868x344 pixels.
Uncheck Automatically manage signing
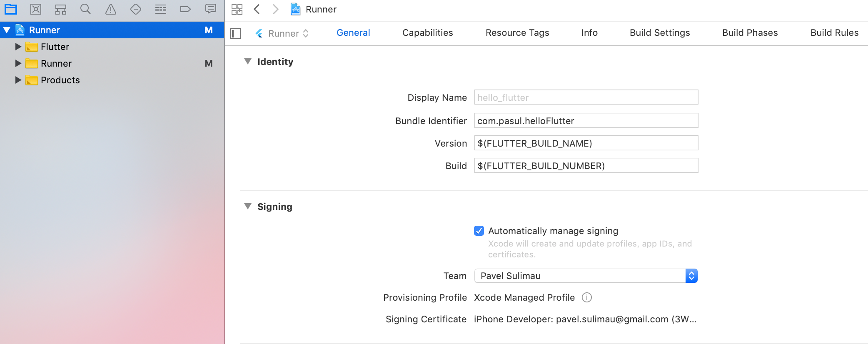click(x=479, y=231)
